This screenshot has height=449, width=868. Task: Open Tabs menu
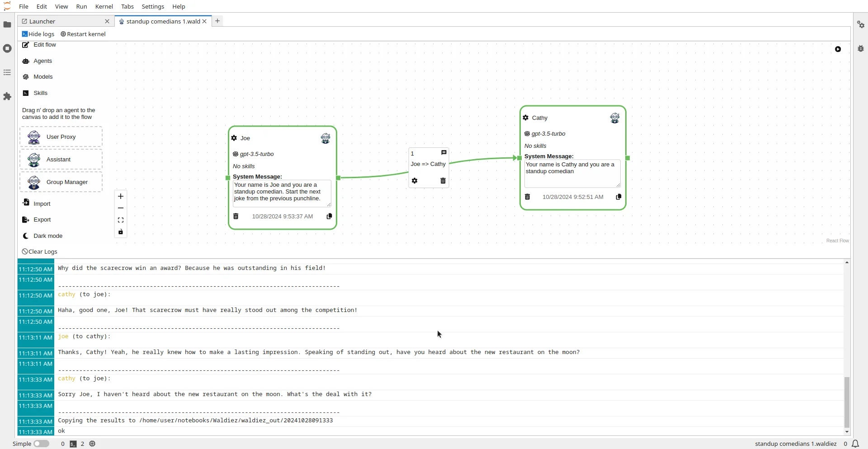[x=127, y=6]
